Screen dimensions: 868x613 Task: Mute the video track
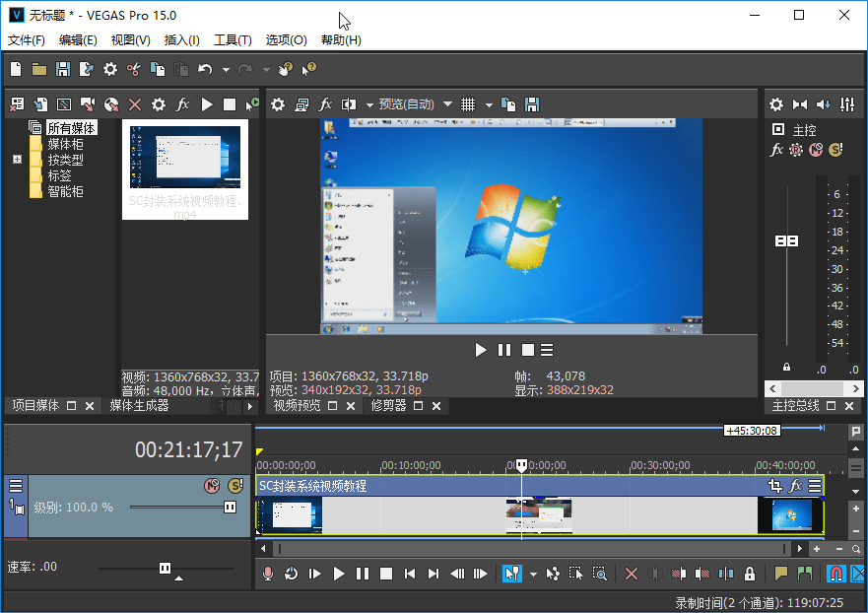click(x=212, y=486)
